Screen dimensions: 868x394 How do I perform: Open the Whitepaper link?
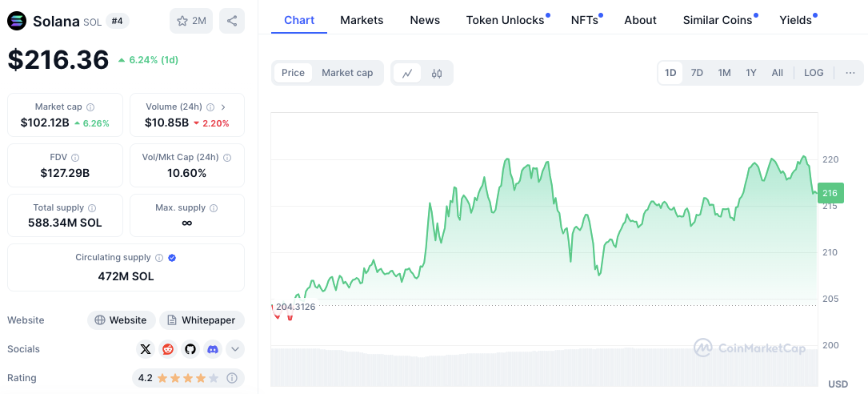point(202,320)
